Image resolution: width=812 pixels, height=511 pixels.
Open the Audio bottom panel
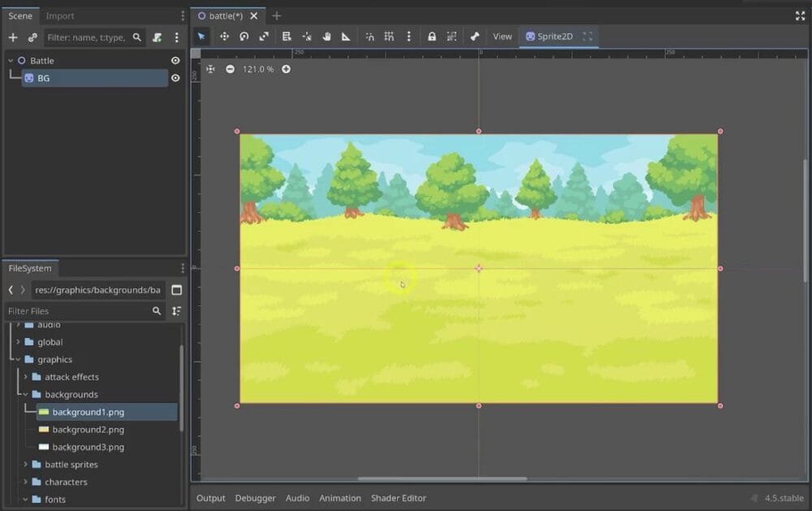click(298, 498)
